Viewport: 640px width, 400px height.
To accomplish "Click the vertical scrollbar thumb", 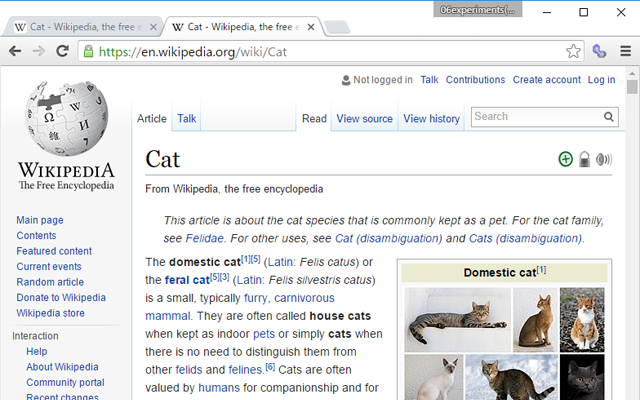I will 632,87.
